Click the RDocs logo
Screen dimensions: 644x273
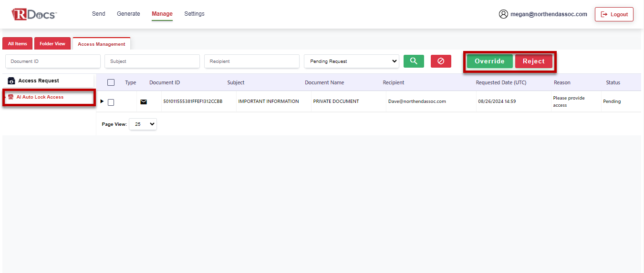pyautogui.click(x=34, y=14)
